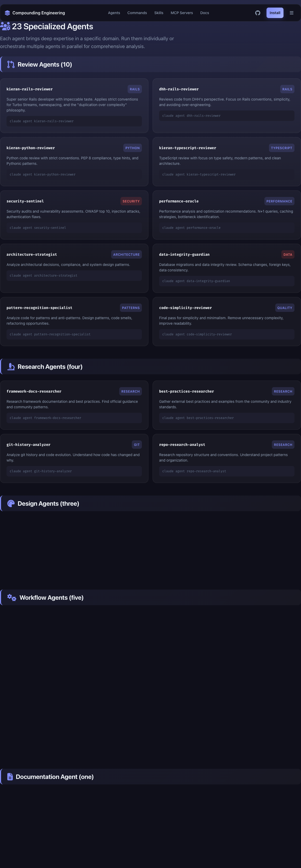The height and width of the screenshot is (868, 301).
Task: Go to the Agents nav item
Action: 114,13
